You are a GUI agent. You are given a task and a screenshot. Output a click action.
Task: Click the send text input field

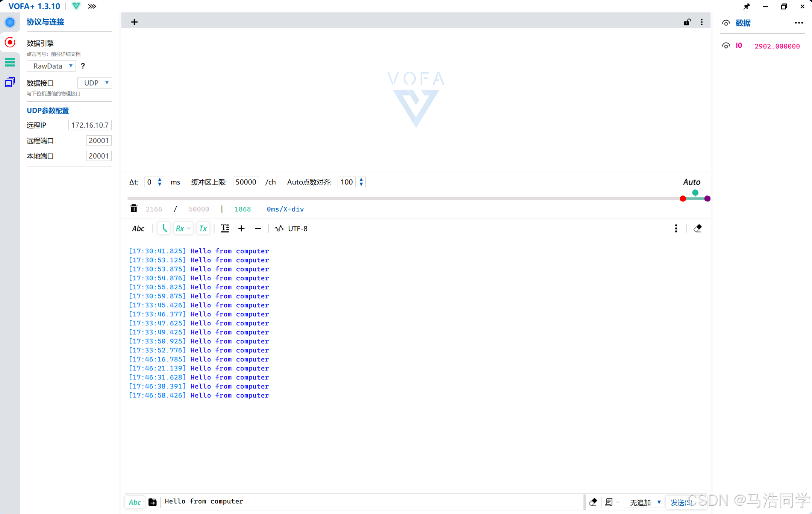point(372,502)
